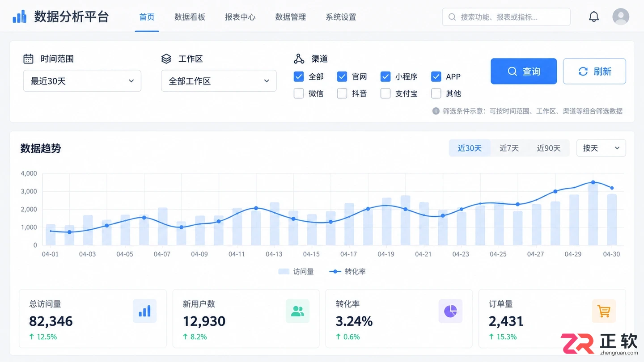Switch to the 数据看板 tab
Viewport: 644px width, 362px height.
pyautogui.click(x=190, y=17)
